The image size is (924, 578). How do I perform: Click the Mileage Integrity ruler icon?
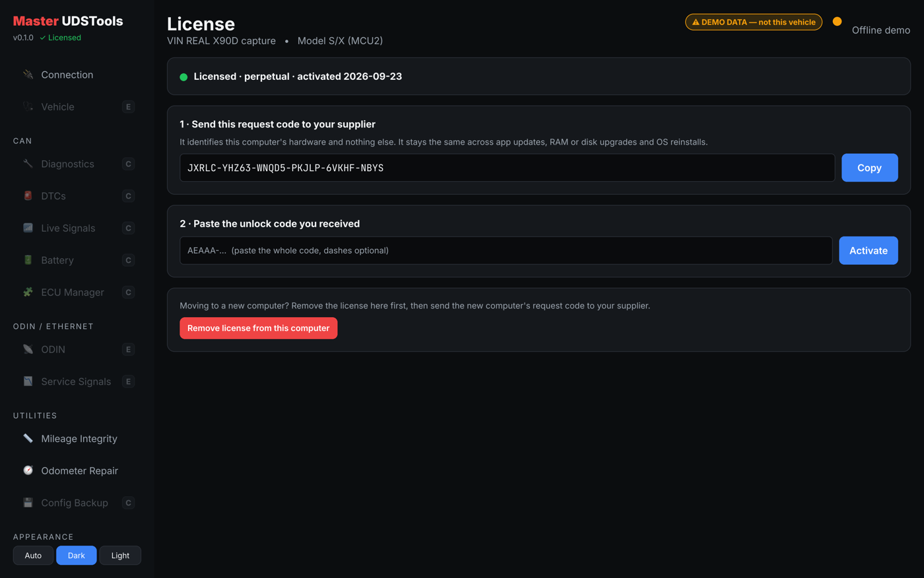[x=28, y=439]
